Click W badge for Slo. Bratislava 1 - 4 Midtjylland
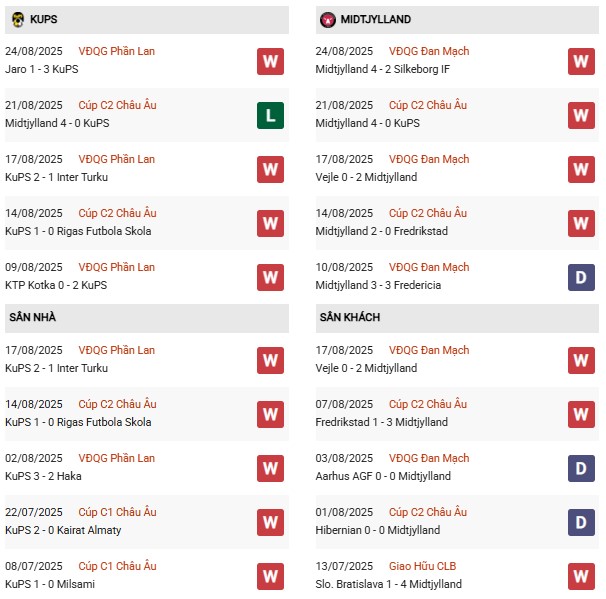 (x=581, y=576)
